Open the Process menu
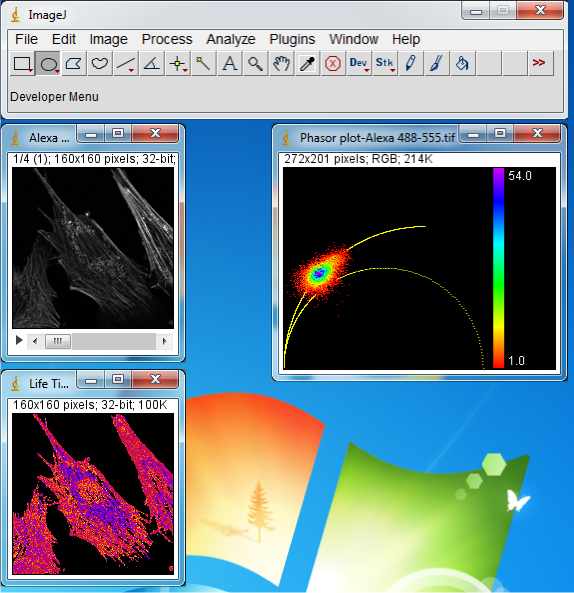This screenshot has height=593, width=574. pyautogui.click(x=167, y=39)
